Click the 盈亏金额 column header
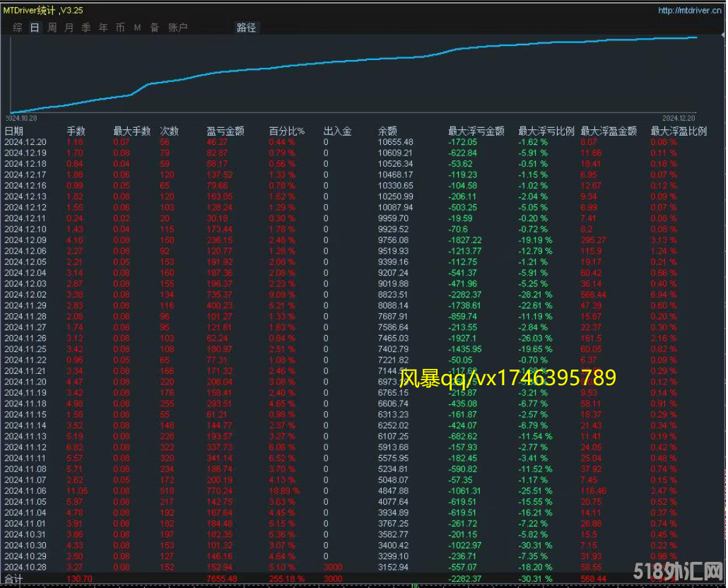 225,131
